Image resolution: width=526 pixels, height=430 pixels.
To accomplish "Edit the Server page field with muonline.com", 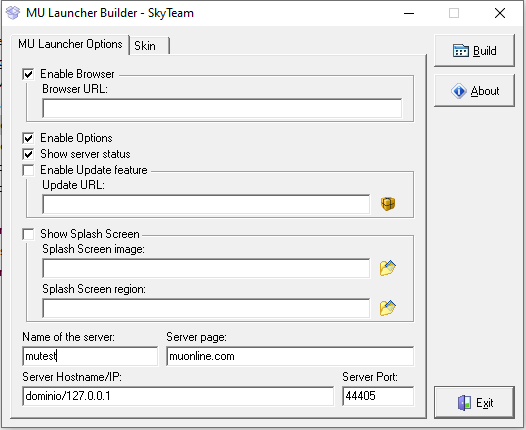I will (290, 356).
